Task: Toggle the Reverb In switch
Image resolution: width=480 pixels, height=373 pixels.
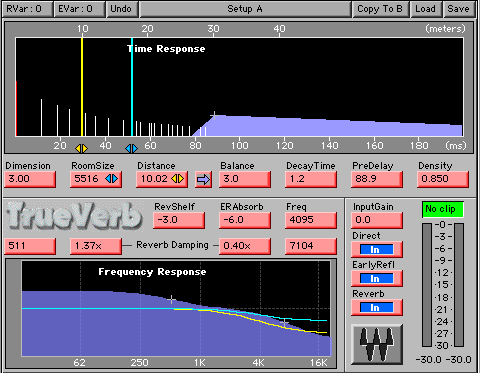Action: (377, 307)
